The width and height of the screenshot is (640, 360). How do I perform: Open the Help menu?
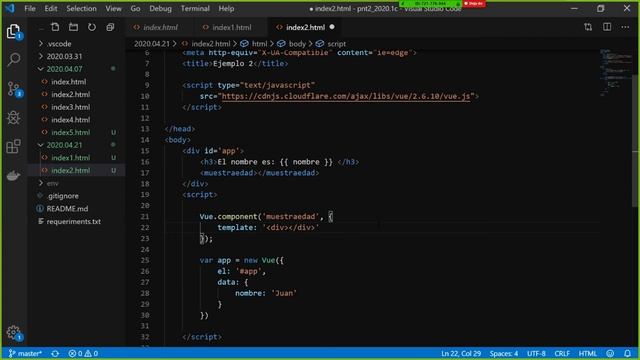coord(227,8)
